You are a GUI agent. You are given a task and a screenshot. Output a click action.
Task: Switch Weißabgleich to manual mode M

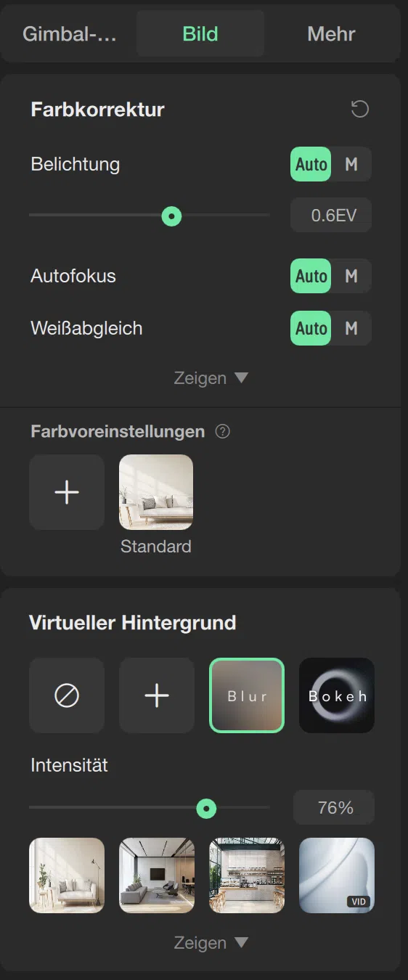[351, 328]
